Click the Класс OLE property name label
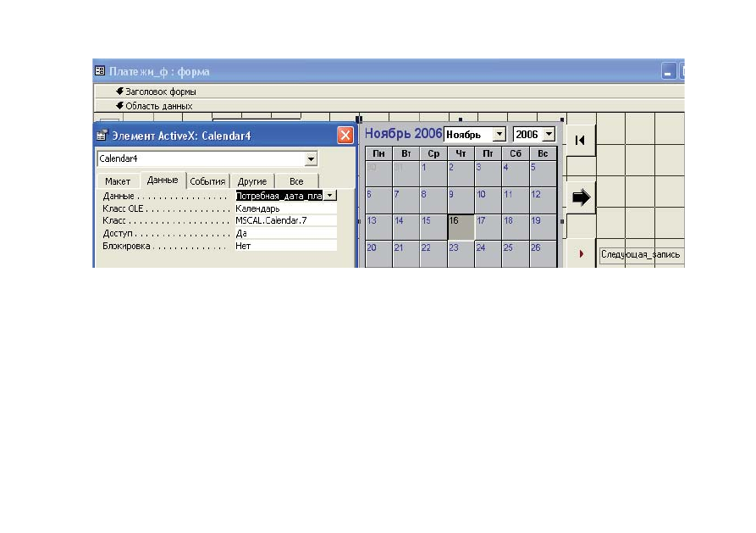The width and height of the screenshot is (756, 533). [123, 208]
